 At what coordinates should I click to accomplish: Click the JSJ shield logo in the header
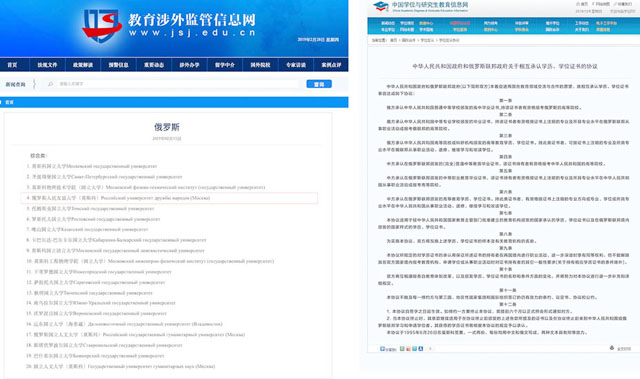(x=102, y=26)
